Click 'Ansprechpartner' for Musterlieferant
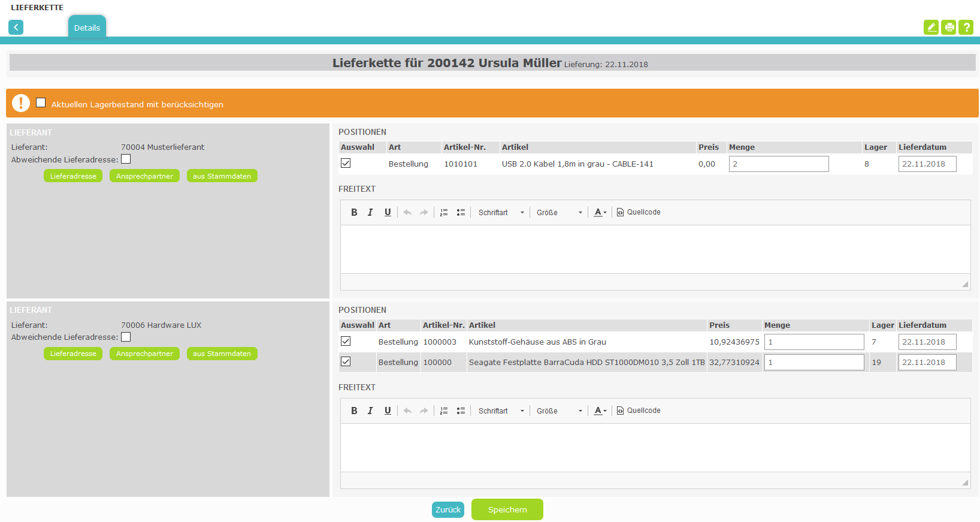Image resolution: width=980 pixels, height=522 pixels. (x=144, y=176)
